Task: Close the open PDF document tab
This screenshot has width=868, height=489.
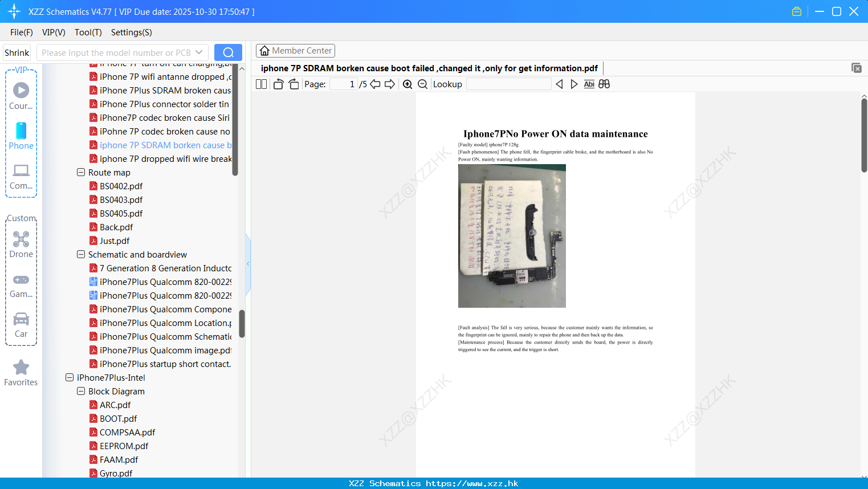Action: pyautogui.click(x=856, y=68)
